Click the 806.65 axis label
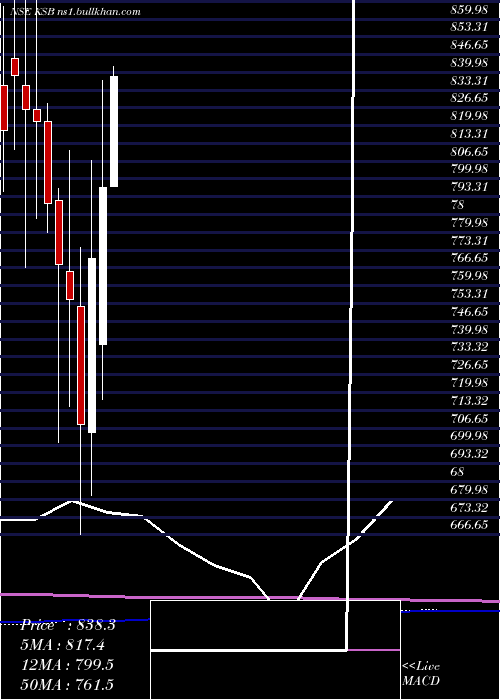Screen dimensions: 500x700 [469, 151]
